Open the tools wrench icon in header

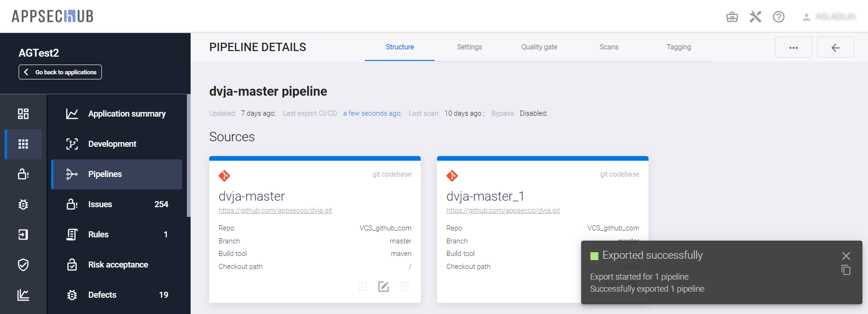[x=755, y=17]
